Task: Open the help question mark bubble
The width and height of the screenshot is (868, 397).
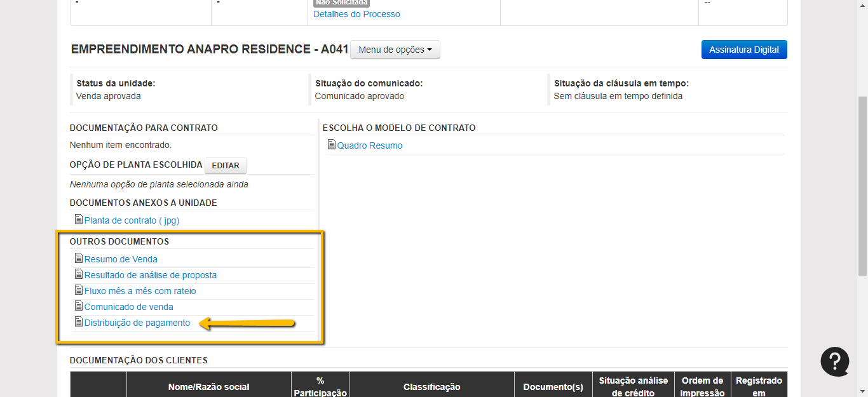Action: click(834, 361)
